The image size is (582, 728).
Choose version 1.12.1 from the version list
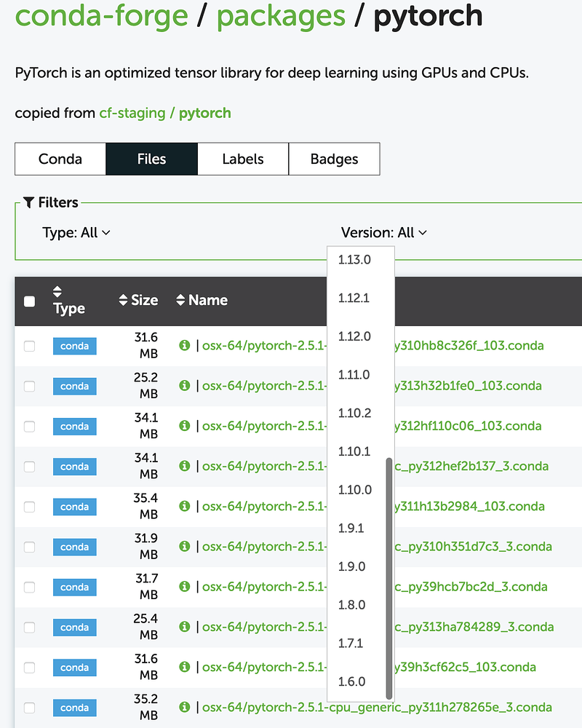(354, 298)
